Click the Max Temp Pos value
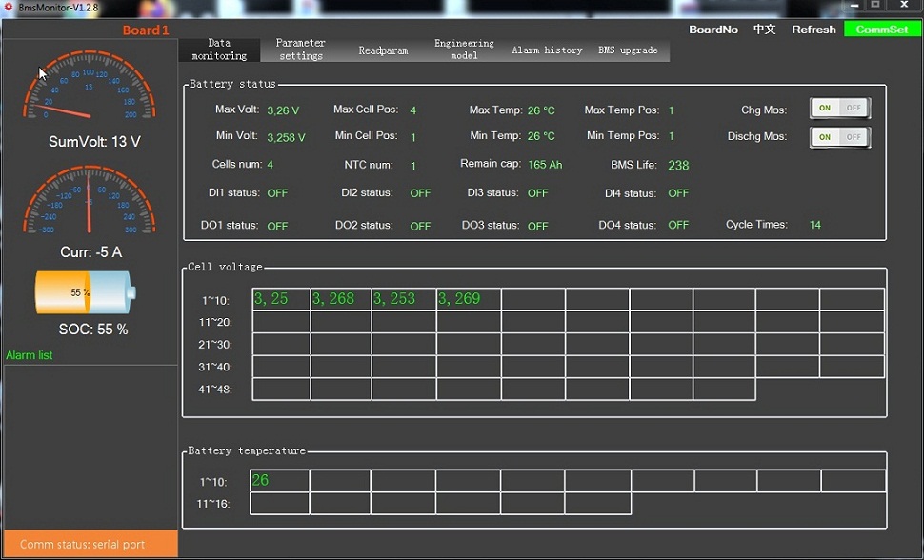Viewport: 924px width, 560px height. (x=672, y=110)
